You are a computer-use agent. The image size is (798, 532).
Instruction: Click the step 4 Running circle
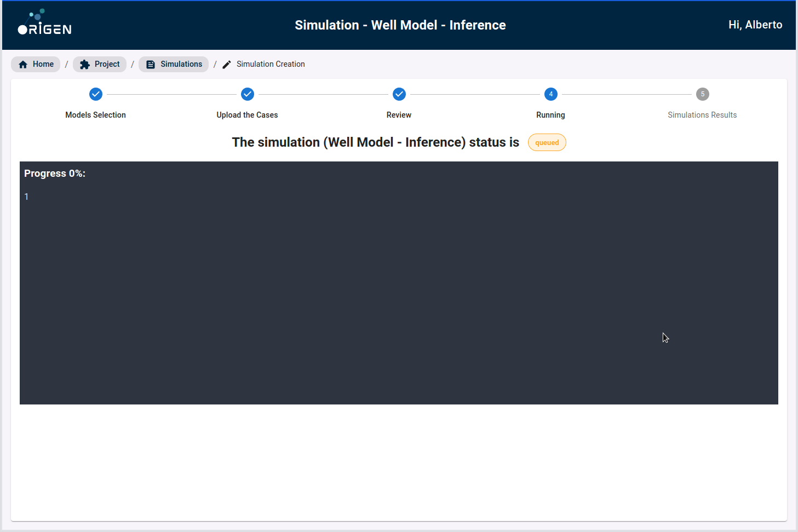pyautogui.click(x=551, y=94)
